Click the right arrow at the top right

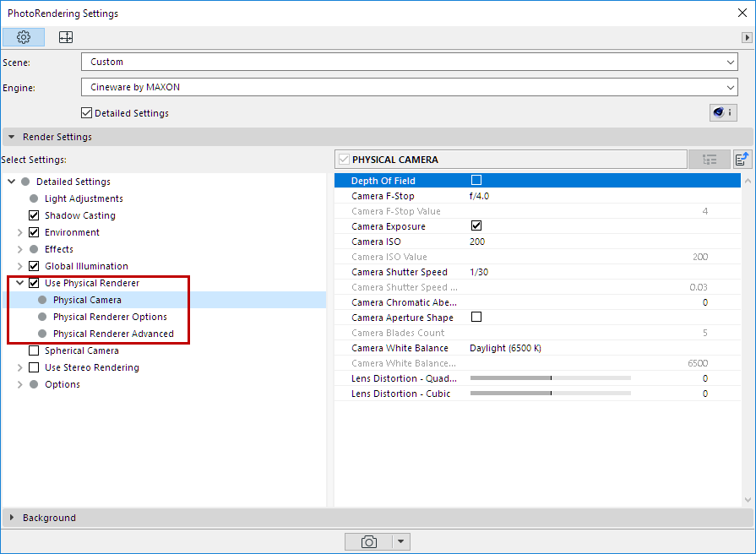pyautogui.click(x=747, y=37)
